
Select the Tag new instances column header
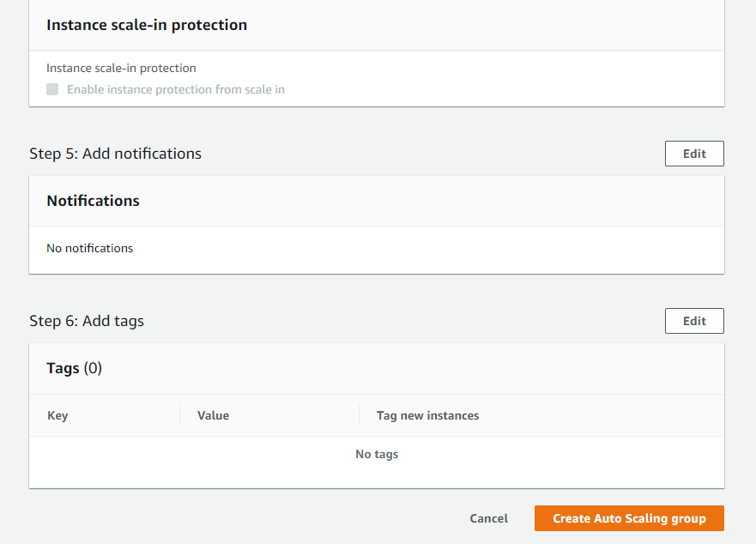coord(427,415)
